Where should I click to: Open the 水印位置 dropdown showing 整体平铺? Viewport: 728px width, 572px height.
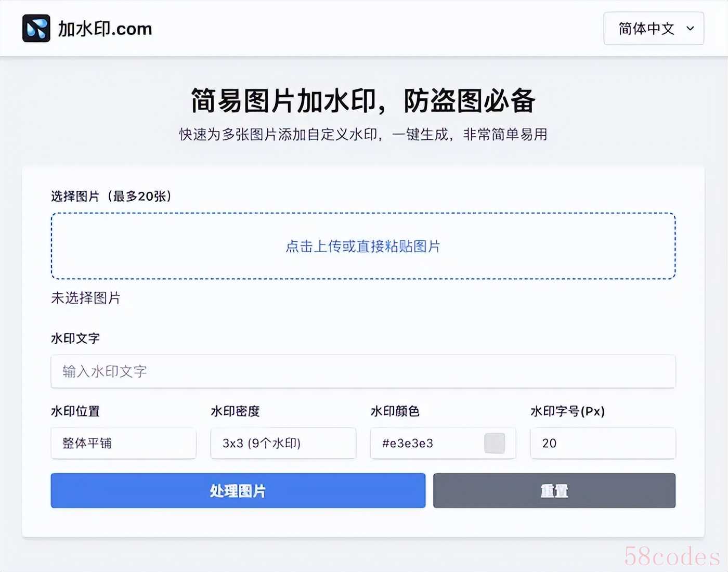(x=123, y=443)
